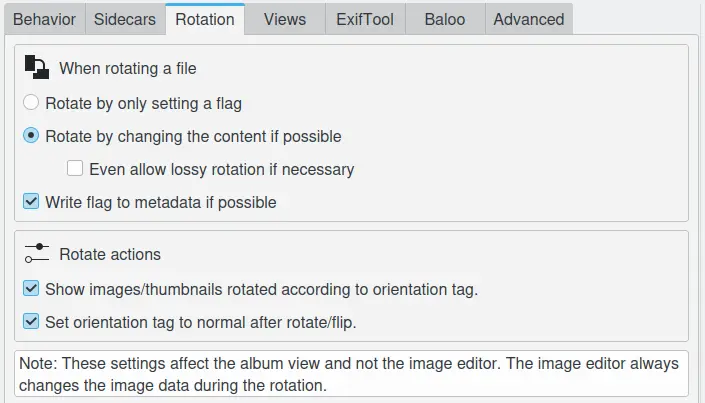Switch to the Behavior tab
Screen dimensions: 705x403
click(43, 19)
